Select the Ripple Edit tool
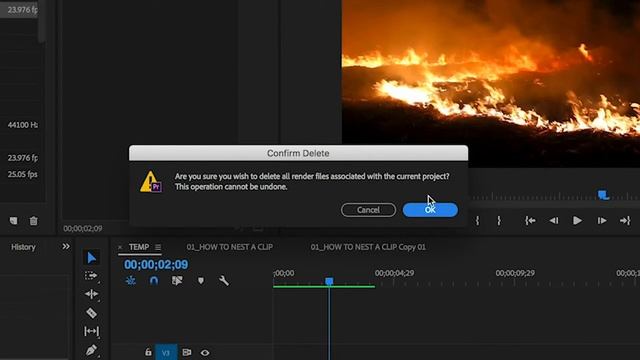 point(91,294)
